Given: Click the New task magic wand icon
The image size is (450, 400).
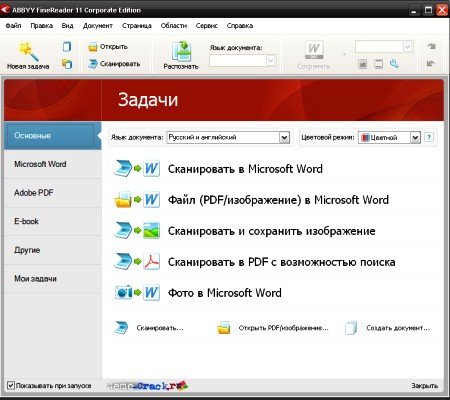Looking at the screenshot, I should (x=28, y=51).
